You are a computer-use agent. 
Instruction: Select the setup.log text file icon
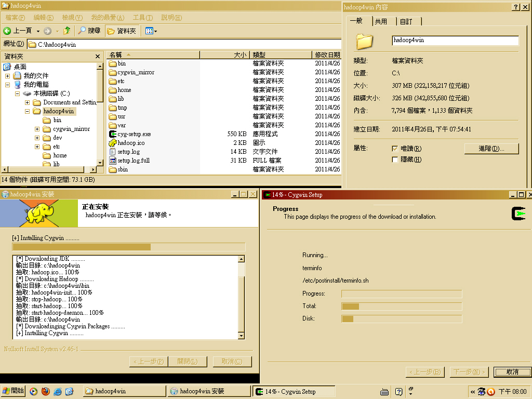pyautogui.click(x=113, y=152)
